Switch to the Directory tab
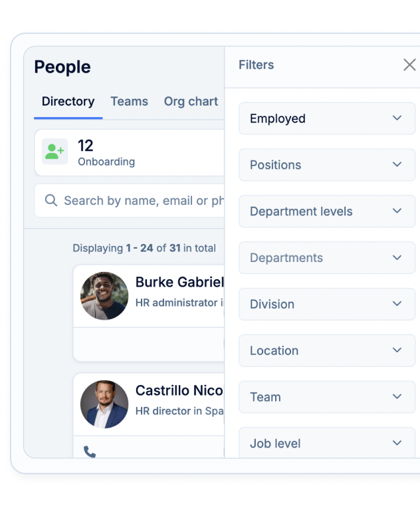 68,102
